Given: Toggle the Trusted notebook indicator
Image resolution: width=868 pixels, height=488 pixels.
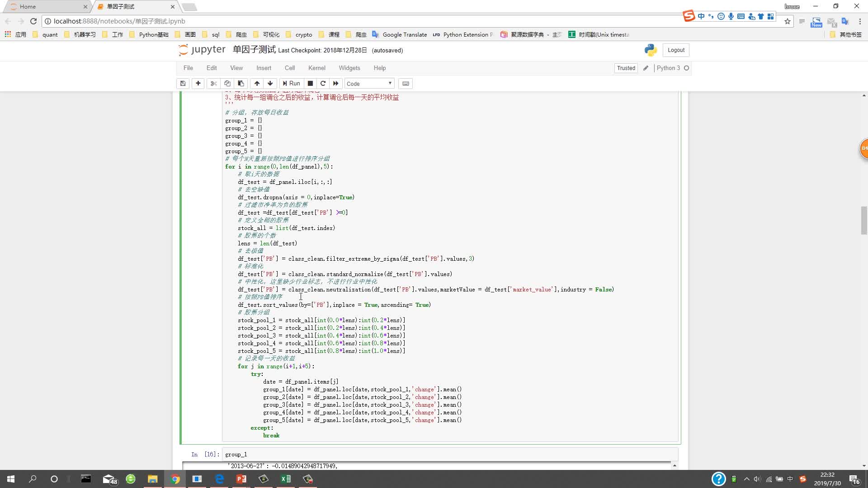Looking at the screenshot, I should [x=626, y=68].
